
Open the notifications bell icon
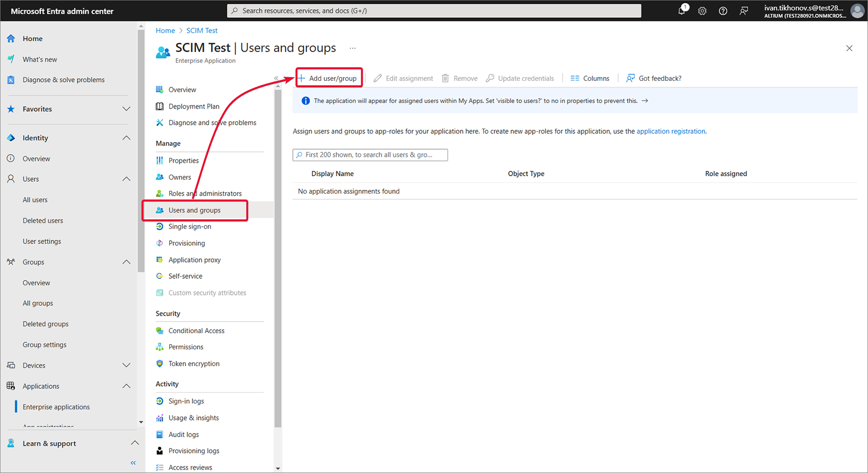682,10
